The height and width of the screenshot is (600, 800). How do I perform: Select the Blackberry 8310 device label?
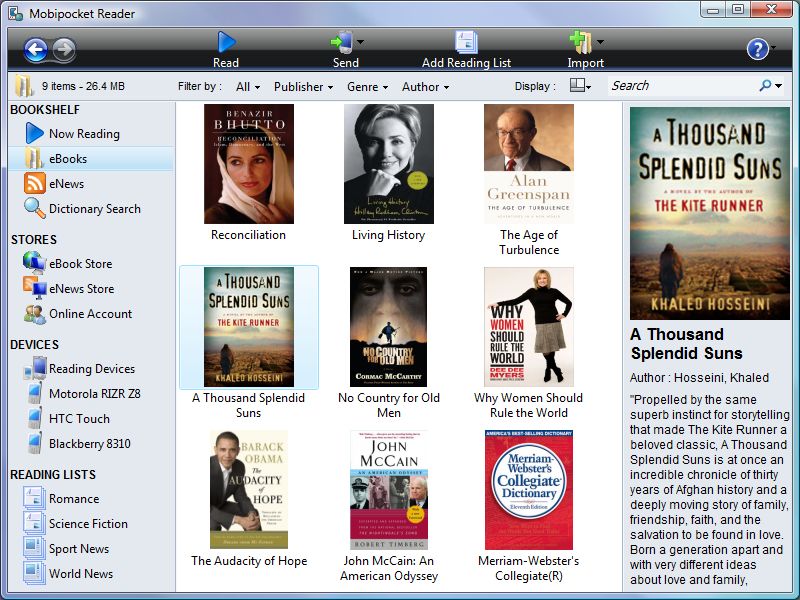click(90, 443)
